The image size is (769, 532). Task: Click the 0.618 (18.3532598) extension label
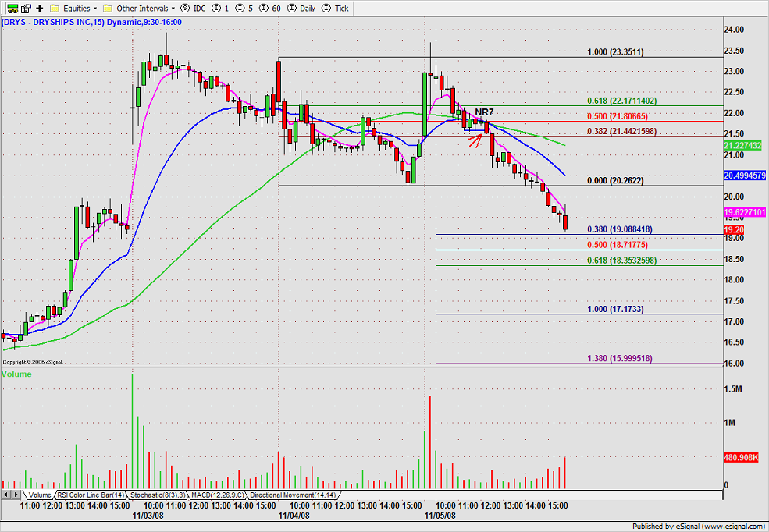(x=622, y=261)
